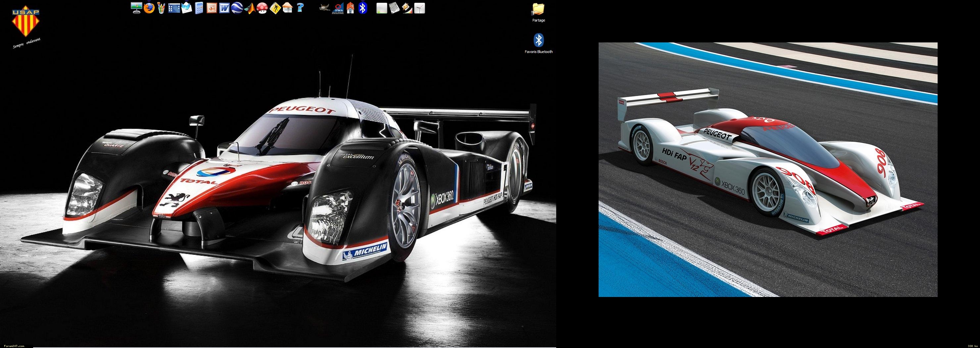The width and height of the screenshot is (980, 348).
Task: Launch Microsoft Word from the dock
Action: (224, 8)
